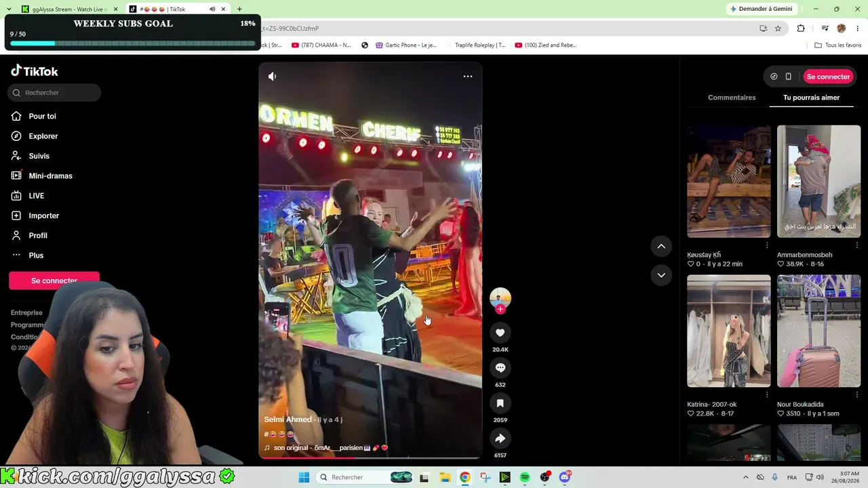
Task: Open options for the Nour Boukadida video
Action: pyautogui.click(x=856, y=394)
